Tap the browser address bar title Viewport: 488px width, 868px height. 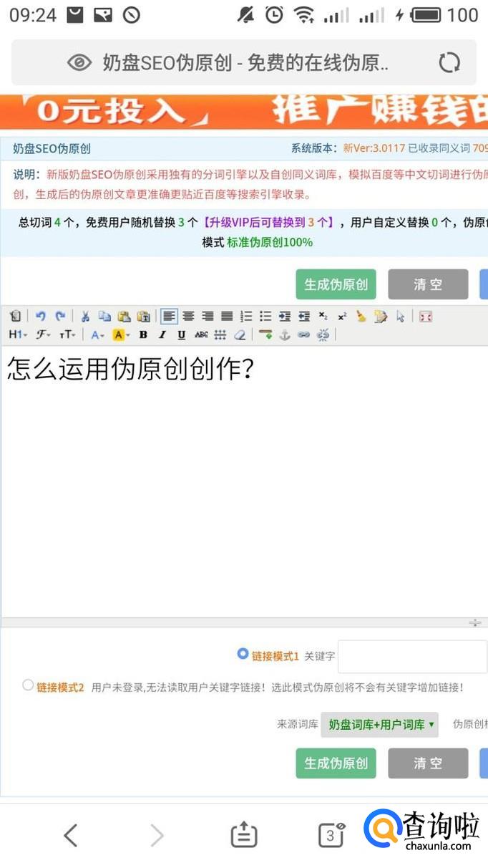click(x=245, y=63)
